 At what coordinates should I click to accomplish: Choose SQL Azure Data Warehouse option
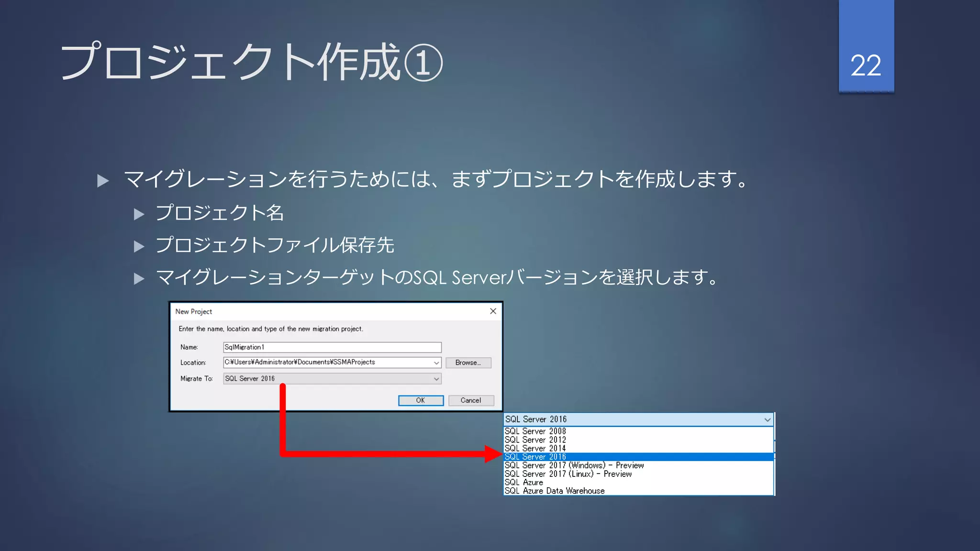coord(638,491)
